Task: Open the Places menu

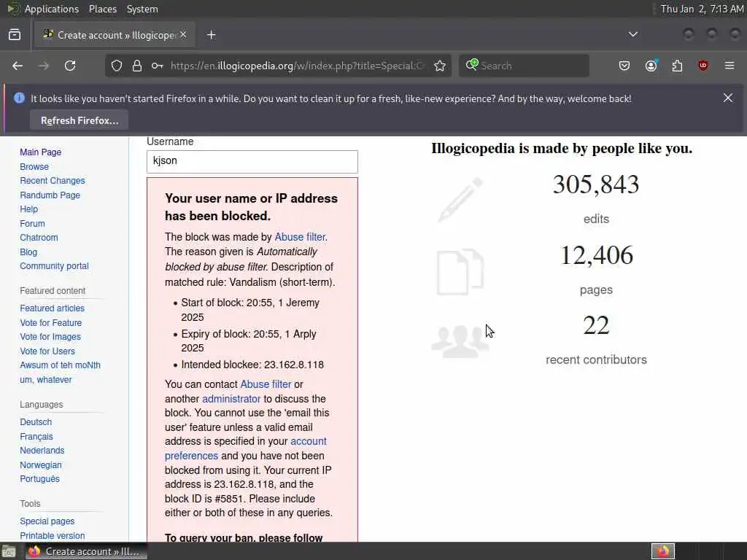Action: pos(102,9)
